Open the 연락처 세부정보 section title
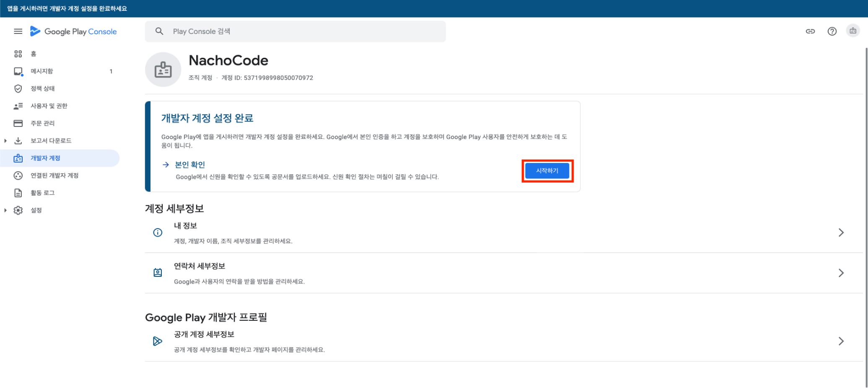The height and width of the screenshot is (392, 868). (x=200, y=266)
